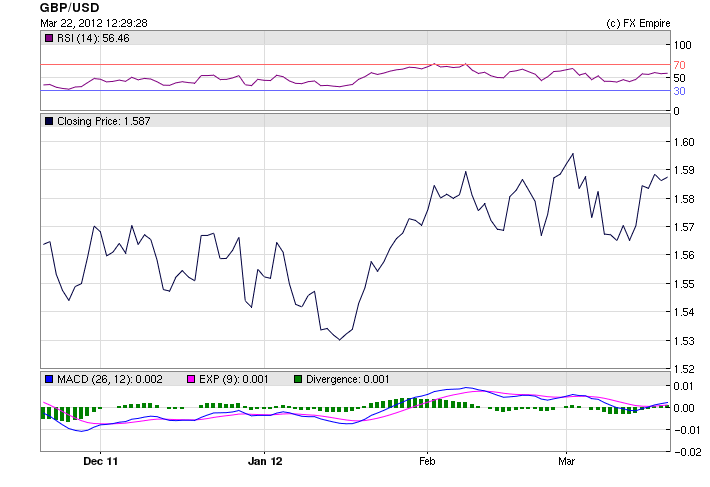Select the RSI (14): 56.46 label
This screenshot has height=487, width=710.
(94, 38)
